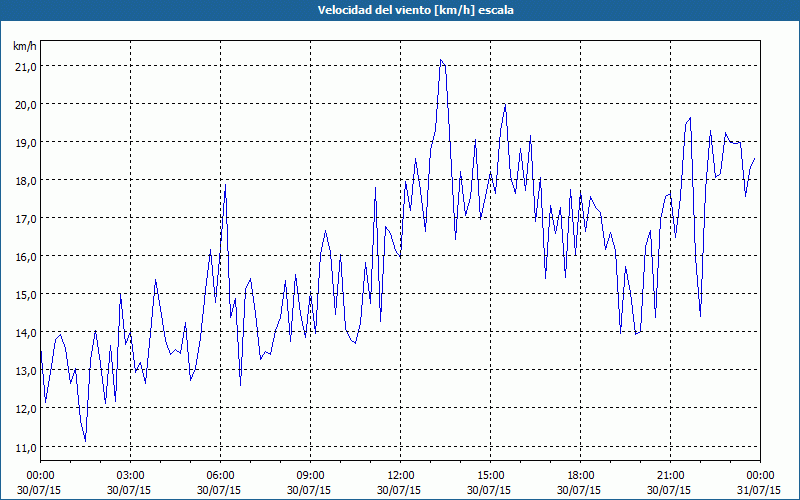Click the '09:00' time axis label
This screenshot has width=800, height=500.
(310, 476)
